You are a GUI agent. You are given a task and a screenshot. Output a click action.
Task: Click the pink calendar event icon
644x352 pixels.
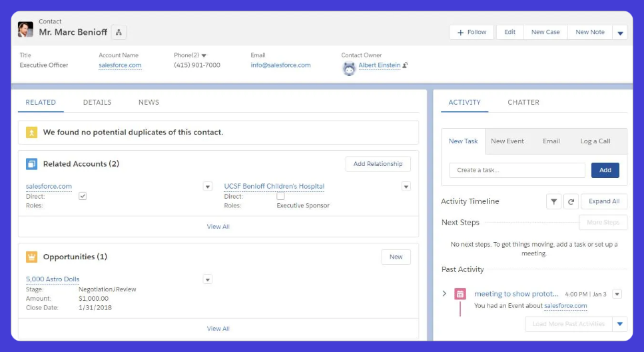click(x=460, y=294)
